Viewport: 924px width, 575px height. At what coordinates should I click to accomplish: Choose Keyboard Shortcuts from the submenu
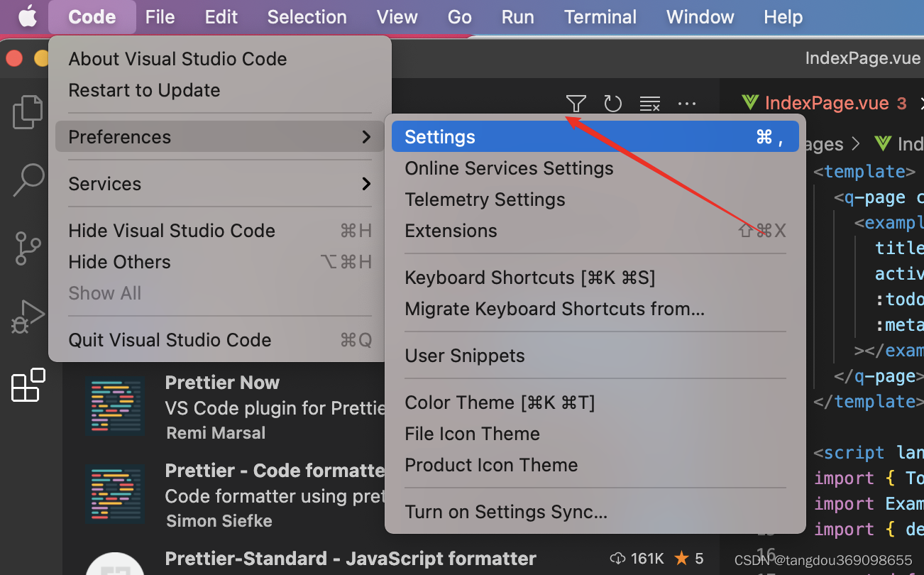pos(529,278)
